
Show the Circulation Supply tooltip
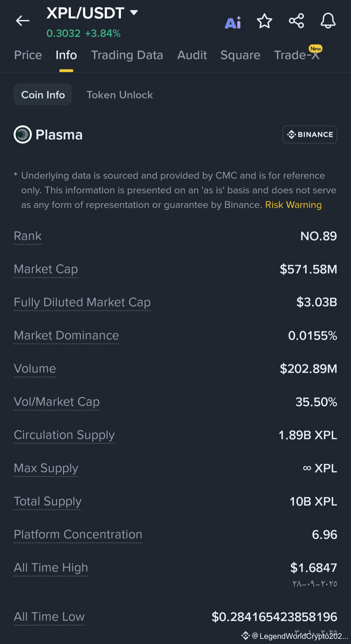click(x=64, y=435)
